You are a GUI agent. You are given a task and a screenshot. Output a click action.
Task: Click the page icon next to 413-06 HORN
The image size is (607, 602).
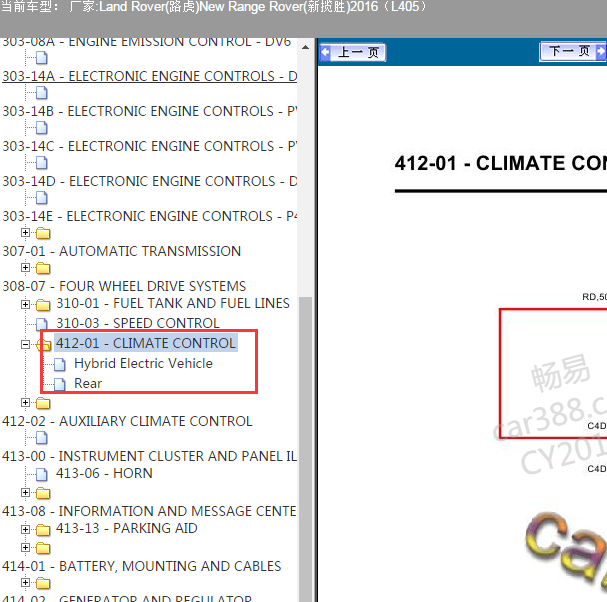coord(42,474)
